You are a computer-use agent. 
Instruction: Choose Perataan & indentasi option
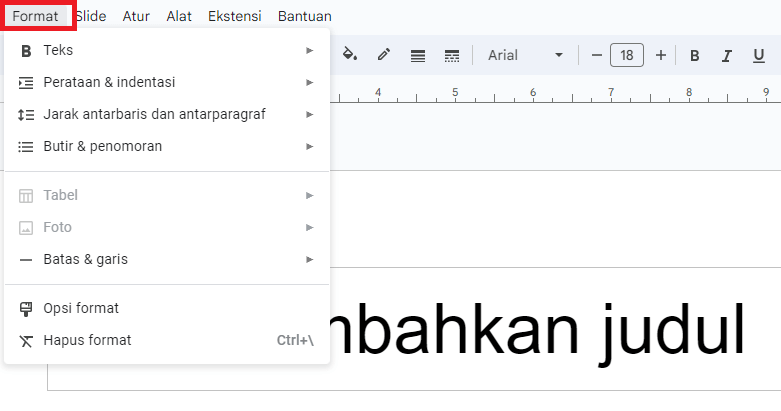tap(167, 82)
